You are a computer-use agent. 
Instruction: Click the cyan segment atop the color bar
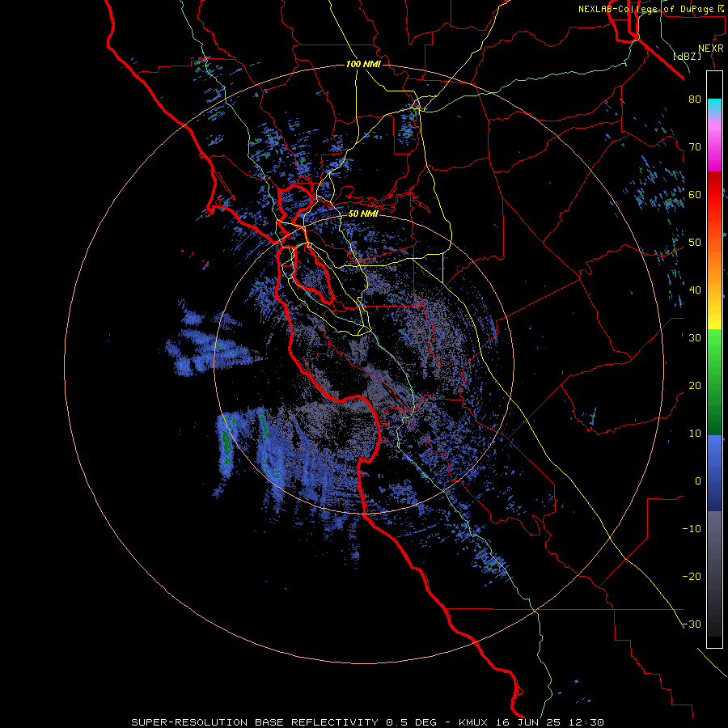click(x=714, y=104)
